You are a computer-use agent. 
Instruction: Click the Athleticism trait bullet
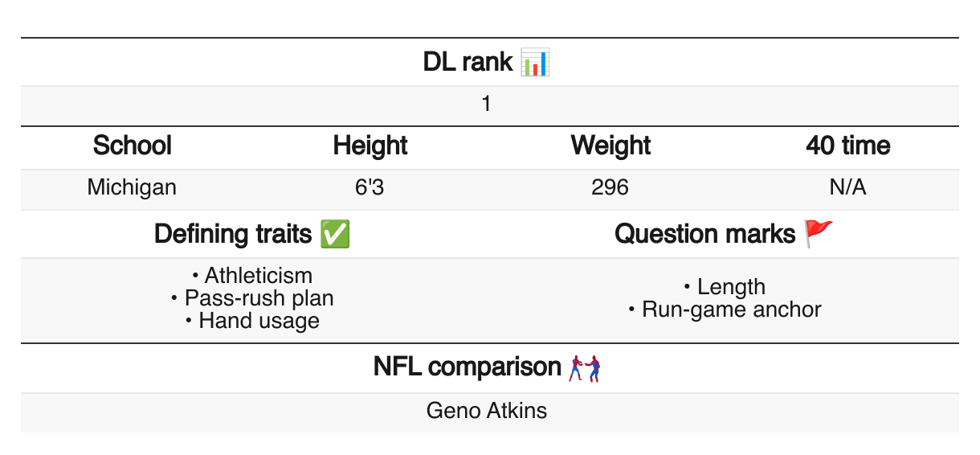[258, 276]
